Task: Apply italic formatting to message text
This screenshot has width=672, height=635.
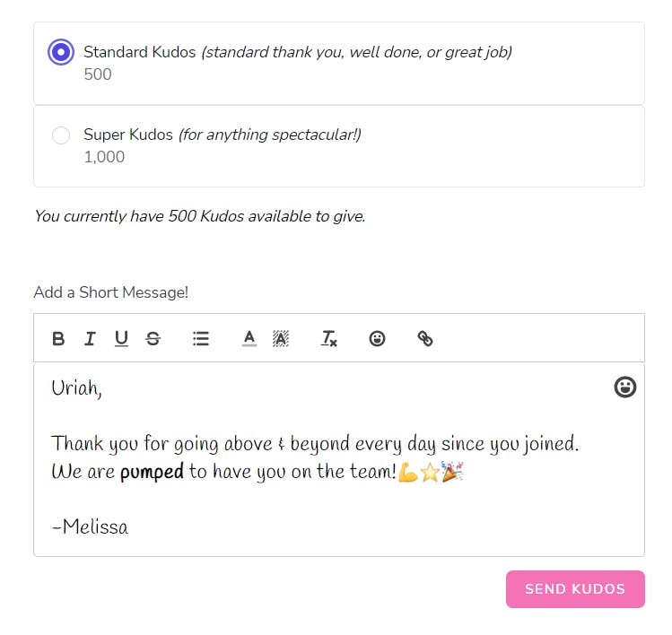Action: click(90, 338)
